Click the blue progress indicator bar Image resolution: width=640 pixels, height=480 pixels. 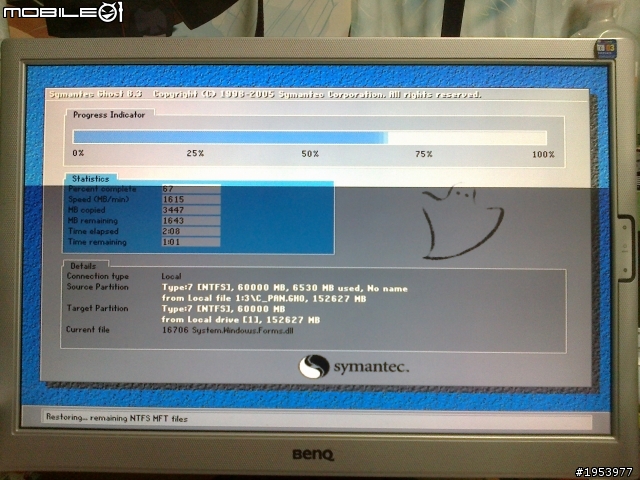310,137
